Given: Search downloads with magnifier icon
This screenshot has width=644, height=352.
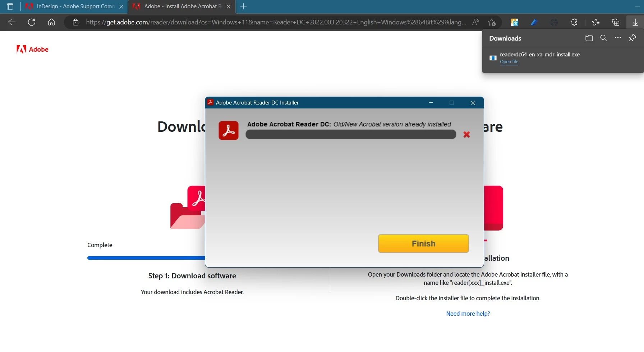Looking at the screenshot, I should (603, 38).
